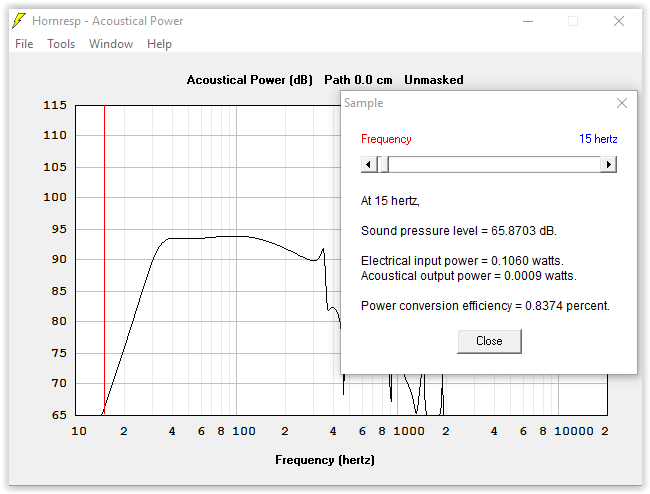Click the Hornresp lightning app icon
Screen dimensions: 650x494
(x=19, y=21)
